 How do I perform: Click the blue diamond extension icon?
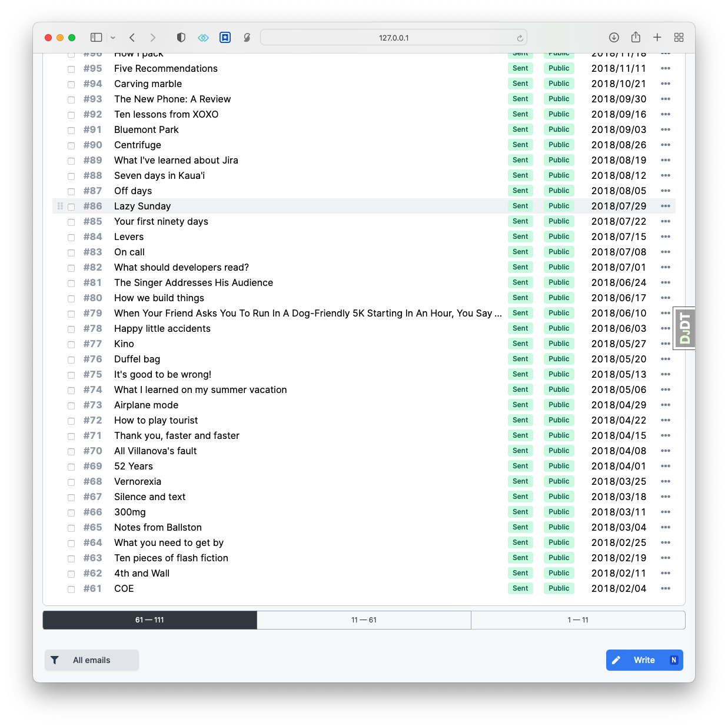tap(203, 38)
